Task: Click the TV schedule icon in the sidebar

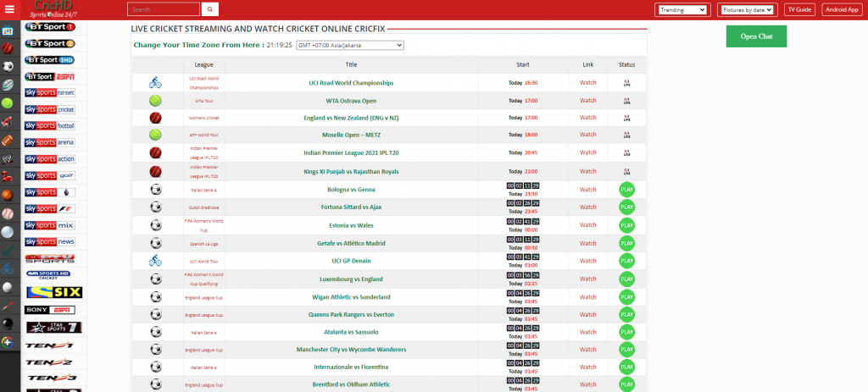Action: point(8,30)
